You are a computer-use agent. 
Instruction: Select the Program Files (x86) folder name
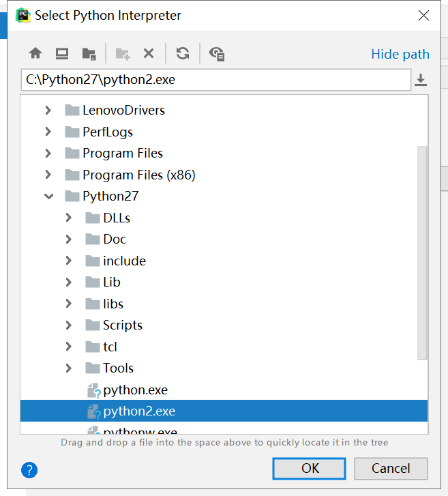coord(139,175)
